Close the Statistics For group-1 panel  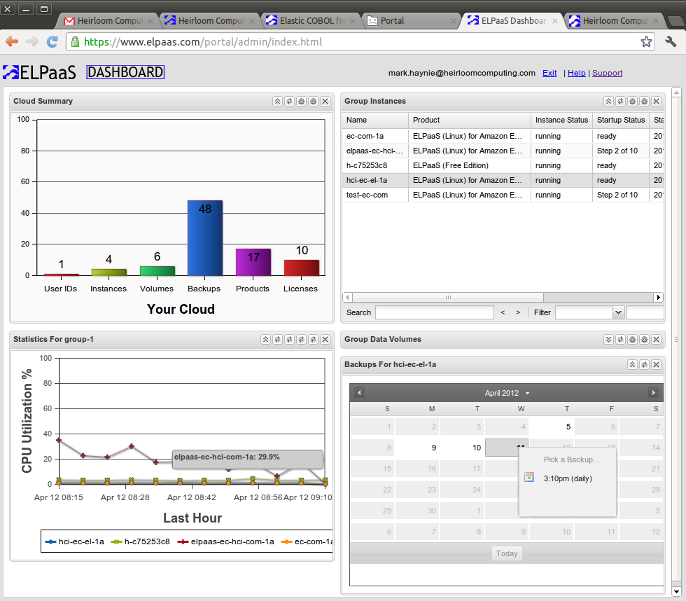325,339
